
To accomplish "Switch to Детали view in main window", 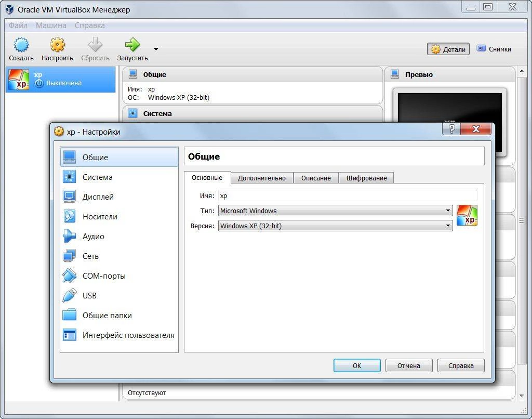I will [x=448, y=49].
